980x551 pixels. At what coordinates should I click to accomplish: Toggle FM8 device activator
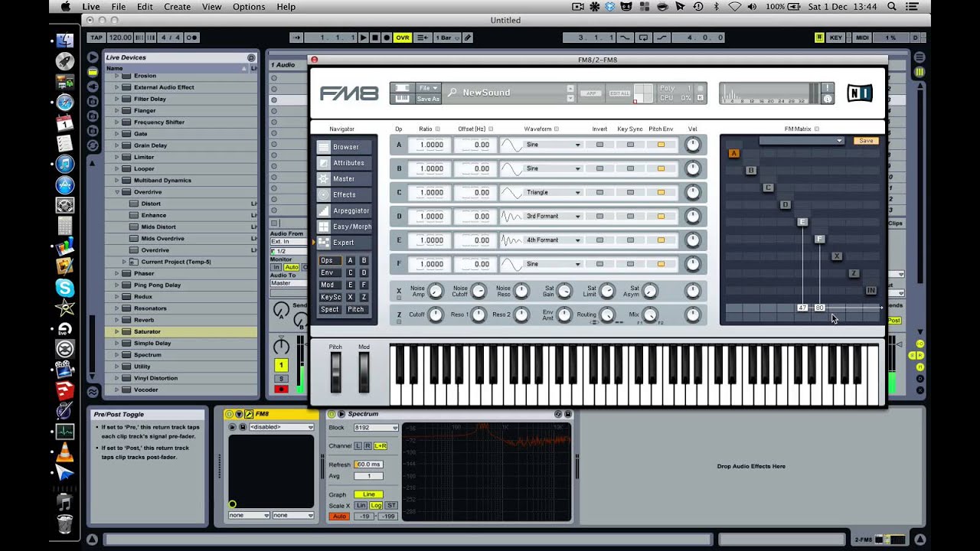(x=230, y=414)
